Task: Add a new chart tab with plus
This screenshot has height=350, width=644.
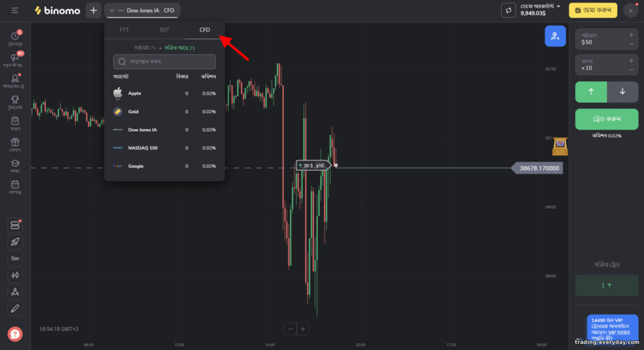Action: pos(94,10)
